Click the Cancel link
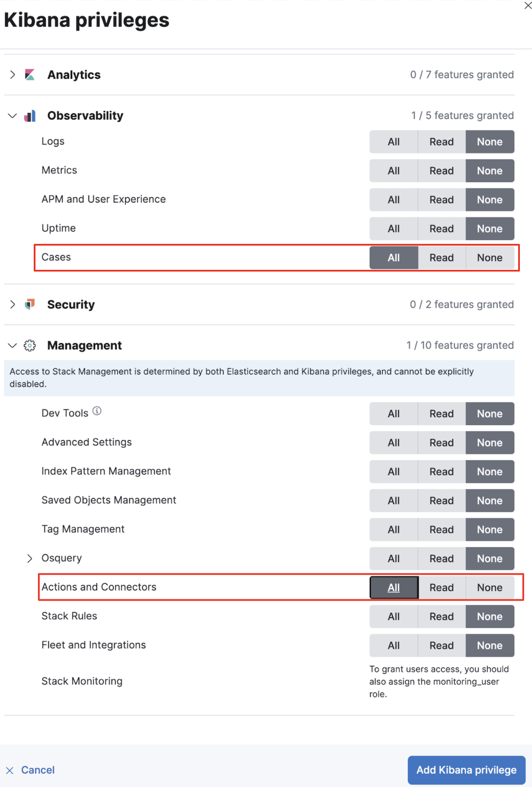532x787 pixels. click(38, 770)
